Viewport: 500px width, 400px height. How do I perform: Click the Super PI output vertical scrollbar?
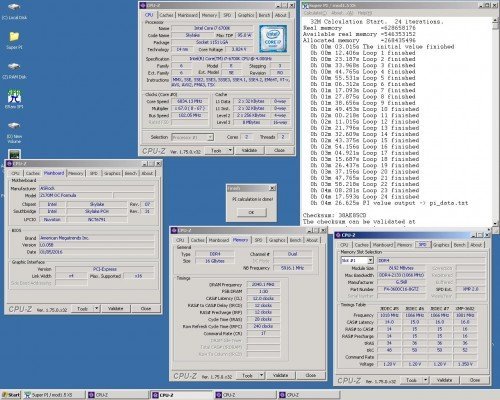pos(495,122)
